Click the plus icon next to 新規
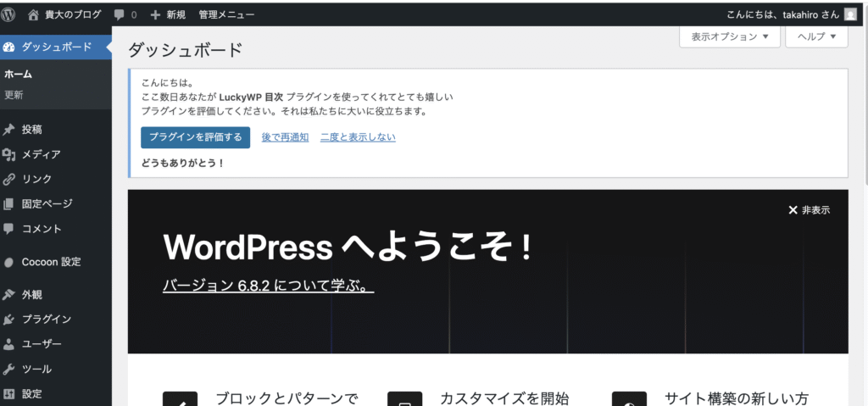Screen dimensions: 868x406 [x=156, y=15]
